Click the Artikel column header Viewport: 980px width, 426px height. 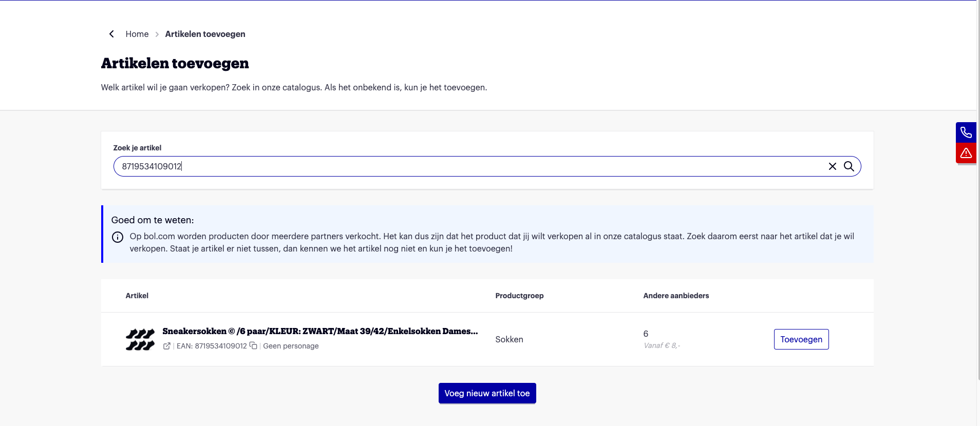(137, 296)
